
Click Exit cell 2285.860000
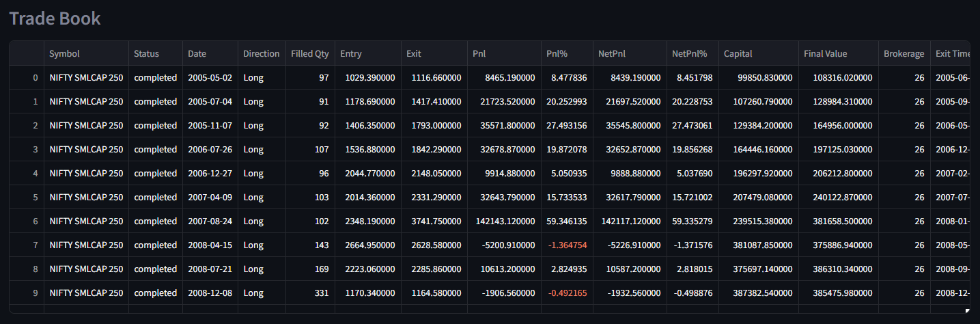click(434, 269)
